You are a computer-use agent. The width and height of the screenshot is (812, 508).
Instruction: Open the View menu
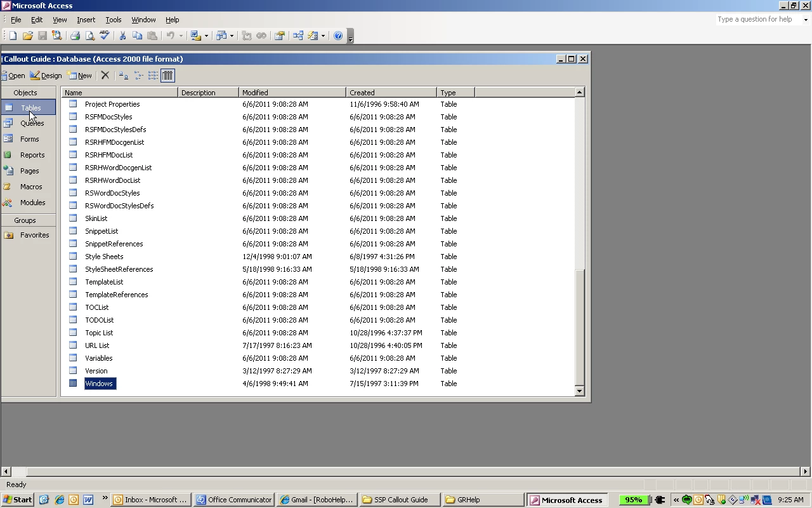[60, 20]
